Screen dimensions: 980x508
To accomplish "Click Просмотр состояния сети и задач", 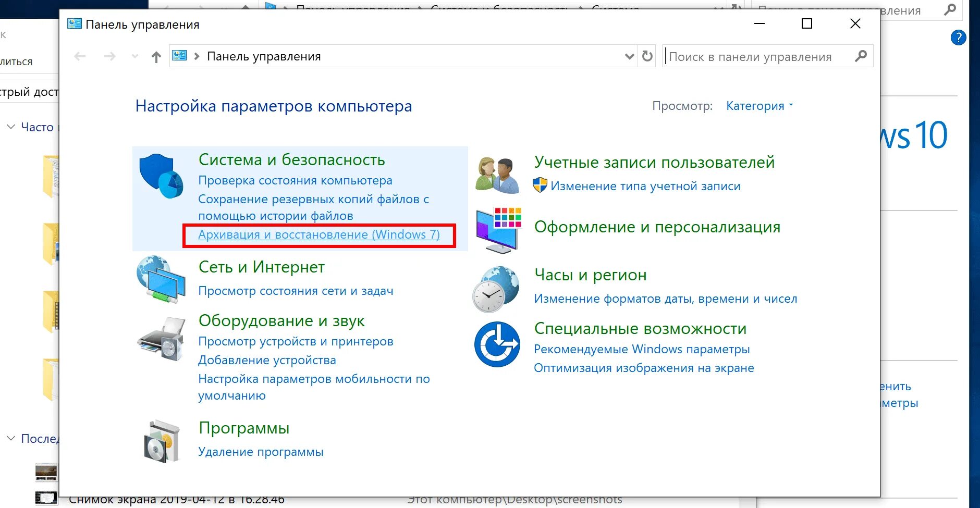I will 296,291.
